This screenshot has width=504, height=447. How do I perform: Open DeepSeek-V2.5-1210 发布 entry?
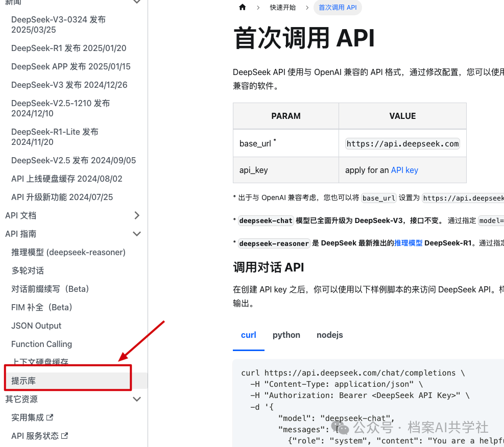click(61, 108)
